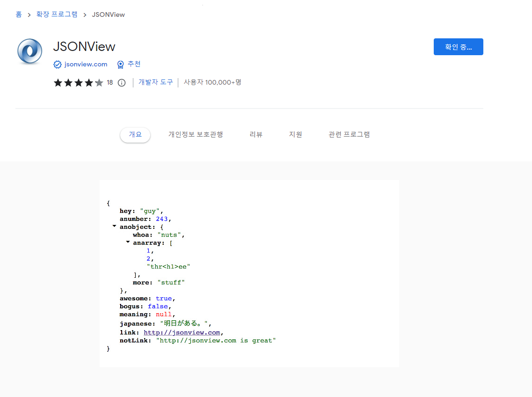Collapse the anobject disclosure triangle
Viewport: 532px width, 397px height.
click(x=114, y=226)
